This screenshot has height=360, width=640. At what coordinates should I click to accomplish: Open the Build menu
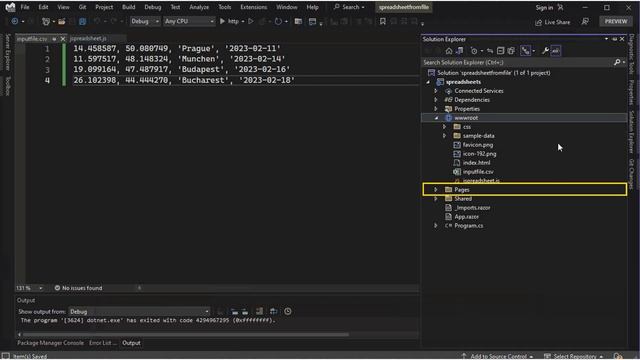129,7
